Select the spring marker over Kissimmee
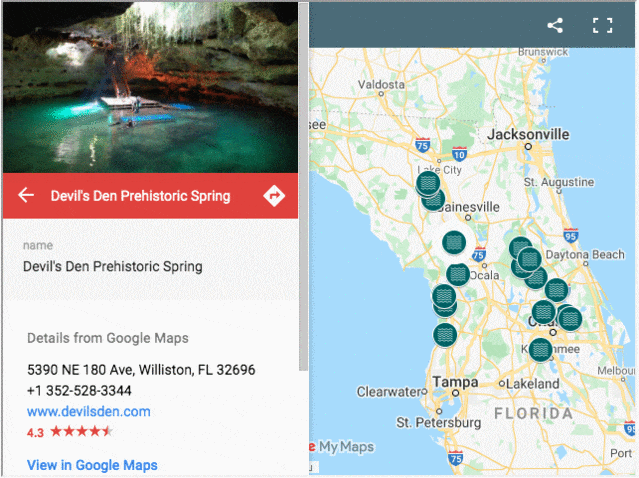Viewport: 639px width, 478px height. [x=541, y=350]
